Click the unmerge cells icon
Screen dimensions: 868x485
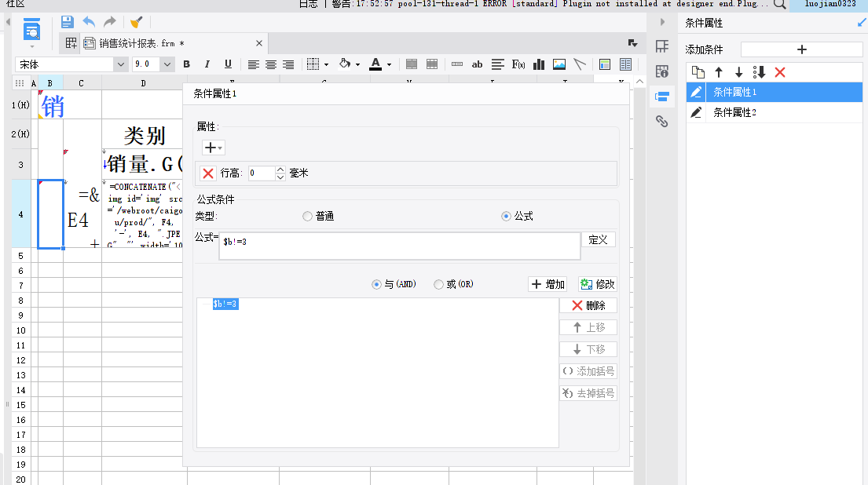(432, 64)
